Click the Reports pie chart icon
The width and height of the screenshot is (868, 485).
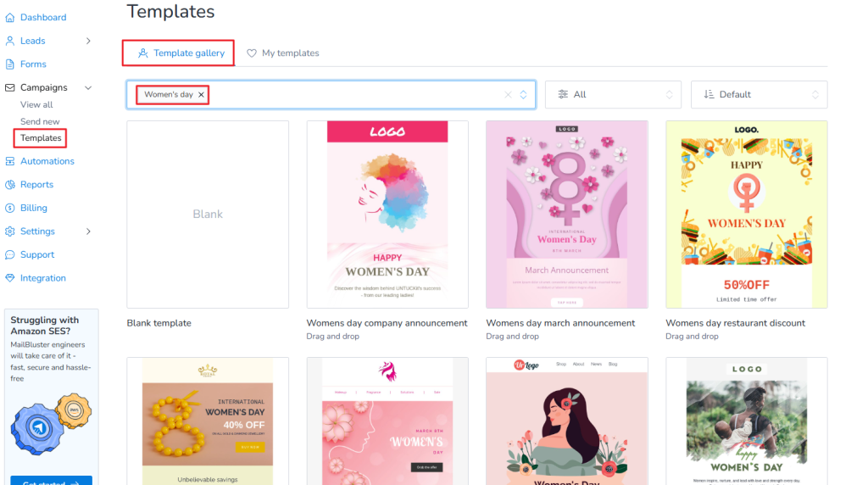[10, 184]
